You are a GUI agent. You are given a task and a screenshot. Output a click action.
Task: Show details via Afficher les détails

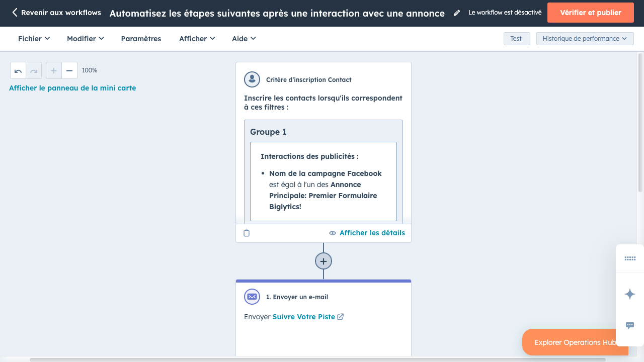(x=367, y=233)
